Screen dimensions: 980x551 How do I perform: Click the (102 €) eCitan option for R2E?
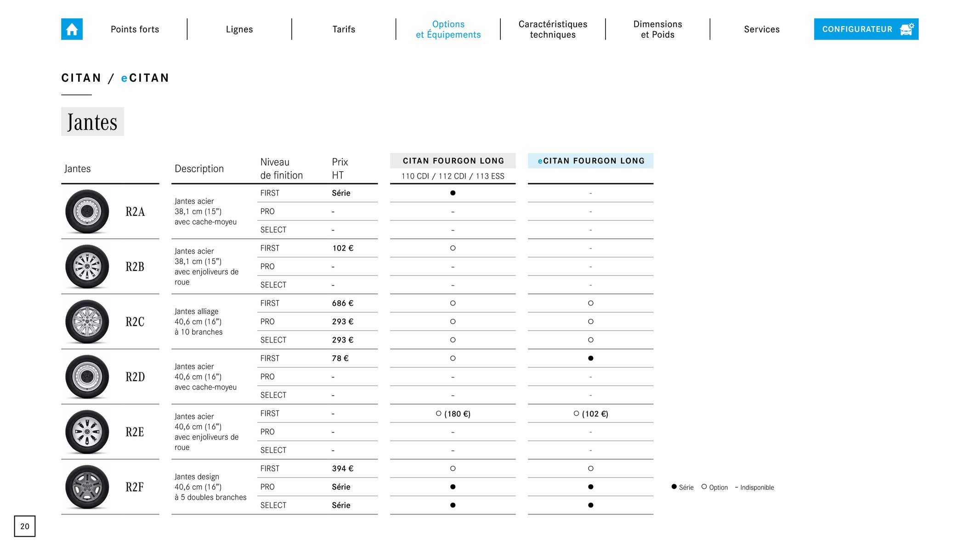[591, 414]
